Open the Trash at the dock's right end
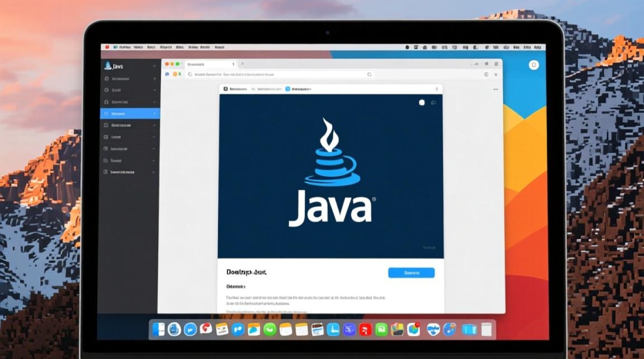This screenshot has width=644, height=359. pos(486,329)
